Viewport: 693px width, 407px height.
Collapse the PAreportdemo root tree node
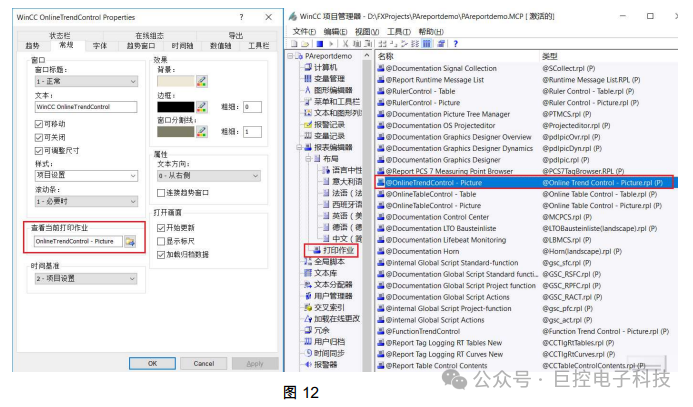(x=290, y=56)
